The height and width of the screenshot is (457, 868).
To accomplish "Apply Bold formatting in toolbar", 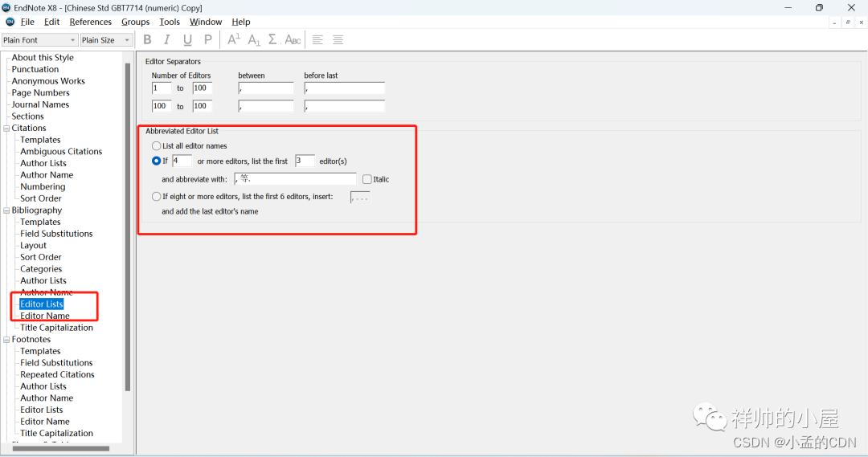I will tap(147, 40).
